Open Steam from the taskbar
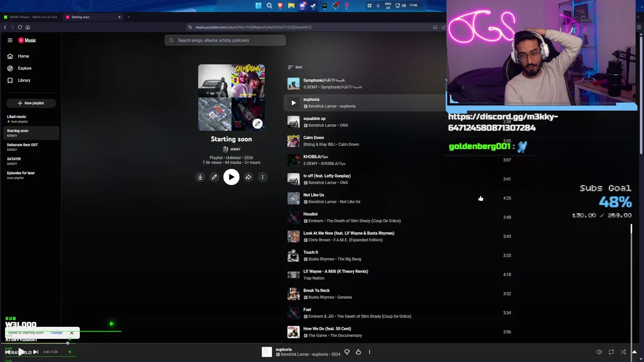This screenshot has height=362, width=644. coord(313,6)
